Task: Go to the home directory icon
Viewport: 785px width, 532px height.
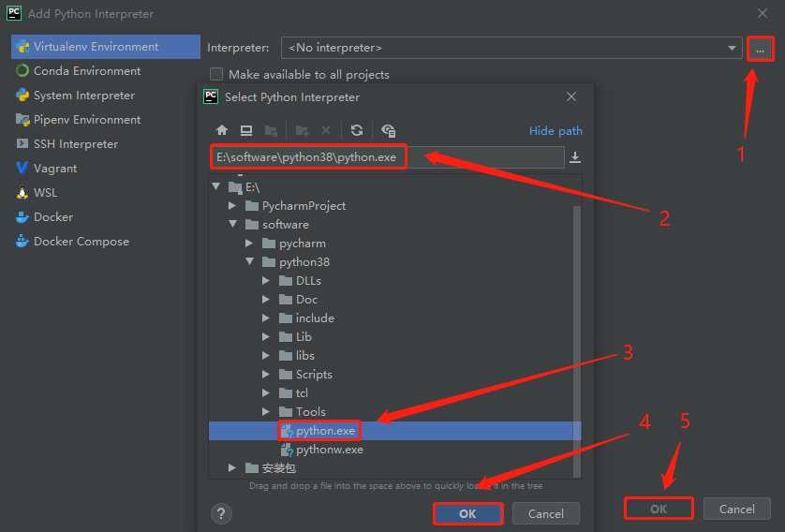Action: pos(222,130)
